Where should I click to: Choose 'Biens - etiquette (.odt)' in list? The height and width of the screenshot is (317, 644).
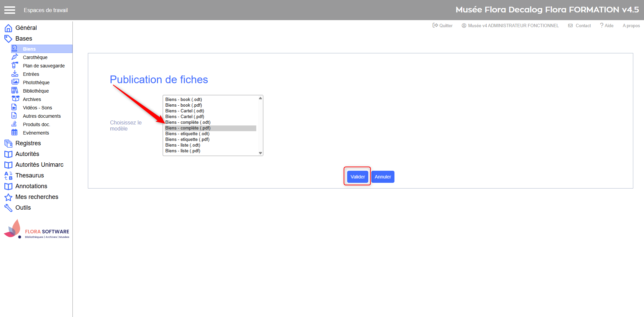click(187, 134)
